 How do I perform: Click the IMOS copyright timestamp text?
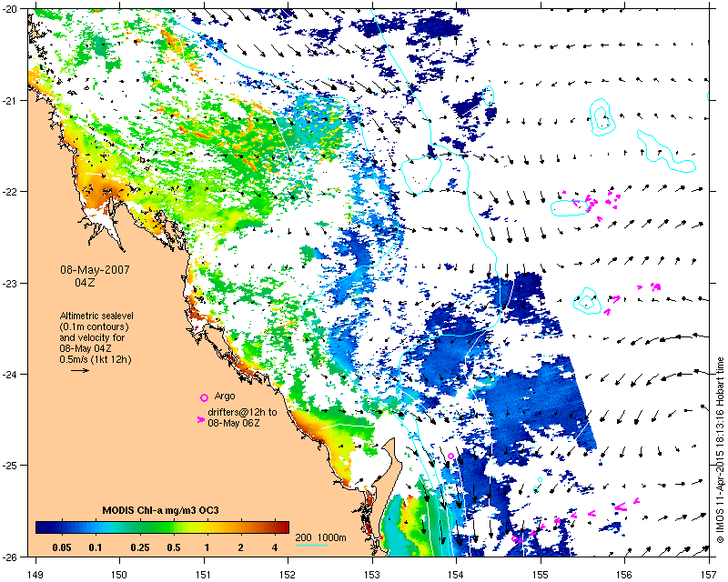click(720, 449)
